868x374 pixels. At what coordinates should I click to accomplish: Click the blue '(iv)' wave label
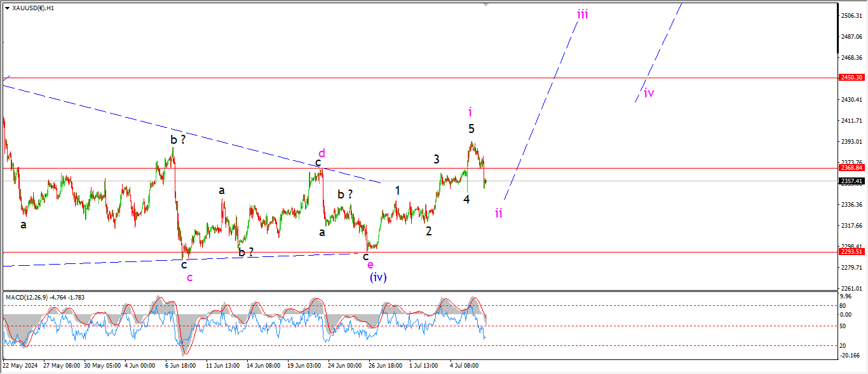tap(377, 277)
